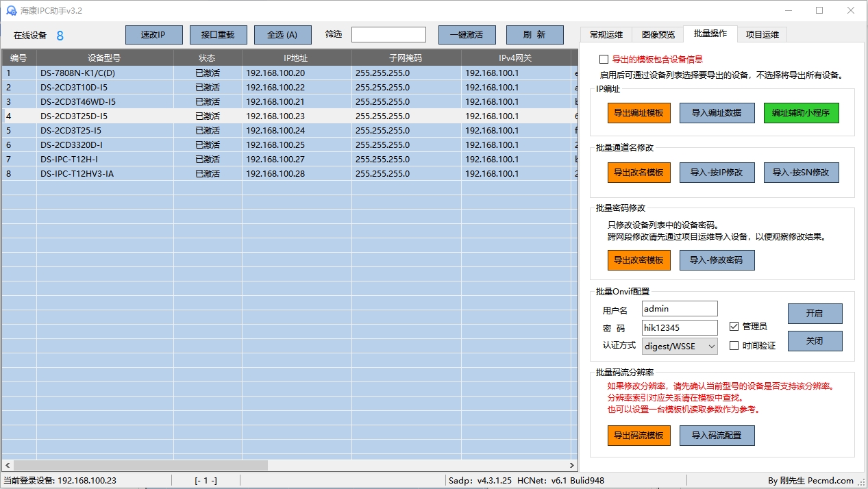Click 导出编址模板 button
Image resolution: width=868 pixels, height=489 pixels.
638,113
